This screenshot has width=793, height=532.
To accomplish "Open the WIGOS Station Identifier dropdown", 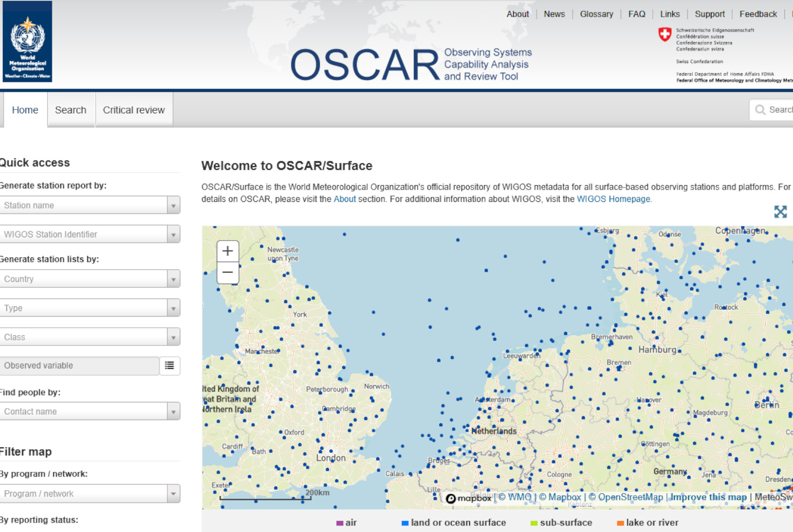I will pyautogui.click(x=89, y=234).
